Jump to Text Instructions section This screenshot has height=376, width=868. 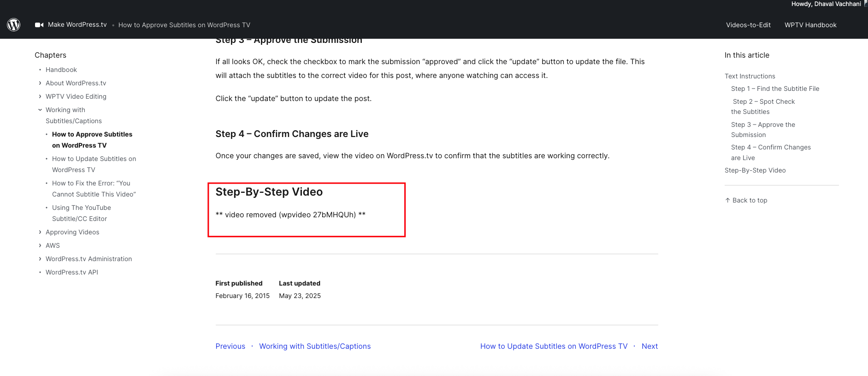[750, 76]
